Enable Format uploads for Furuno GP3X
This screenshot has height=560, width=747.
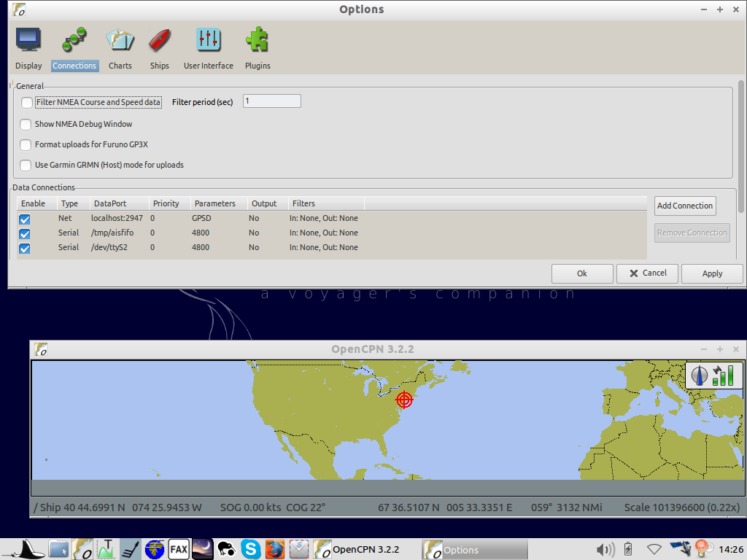[x=26, y=145]
